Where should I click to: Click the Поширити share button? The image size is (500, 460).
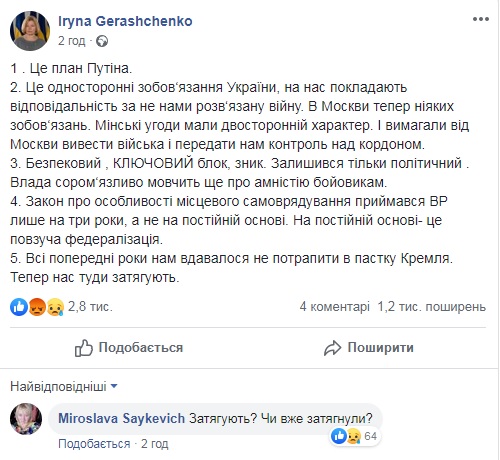(x=369, y=348)
